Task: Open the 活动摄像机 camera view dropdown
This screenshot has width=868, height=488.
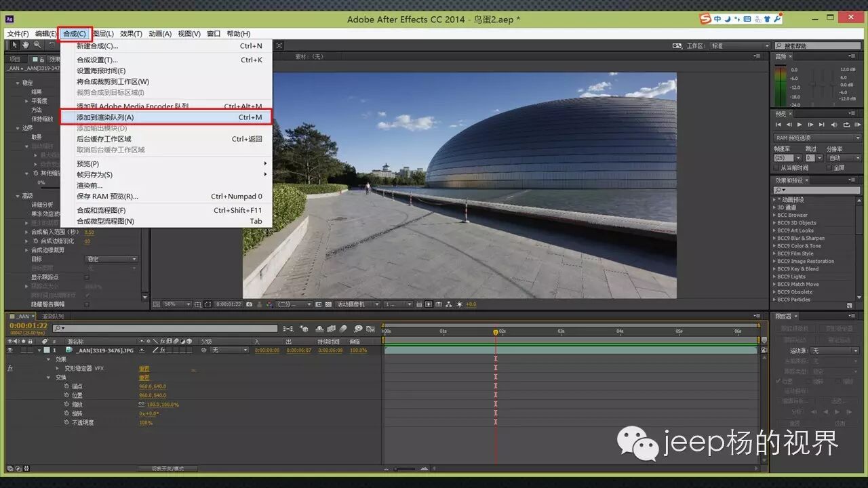Action: [356, 304]
